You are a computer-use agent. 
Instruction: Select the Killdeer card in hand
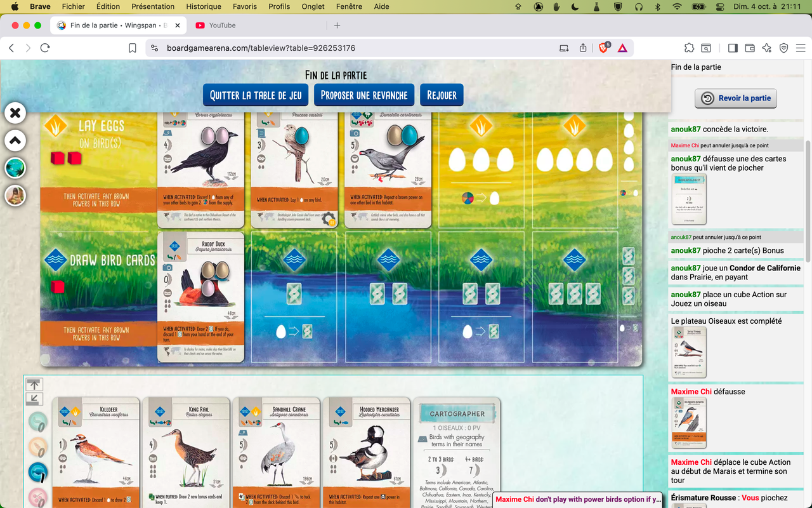pyautogui.click(x=96, y=452)
